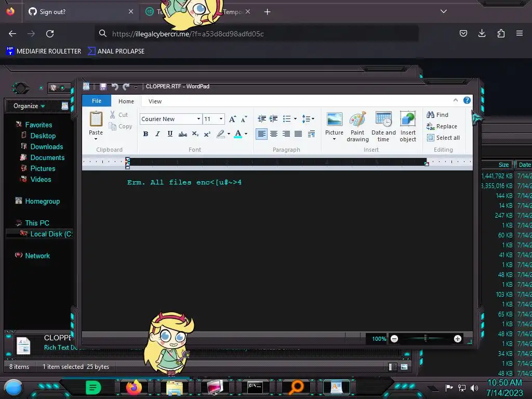The image size is (532, 399).
Task: Select Network in Explorer navigation pane
Action: coord(33,256)
